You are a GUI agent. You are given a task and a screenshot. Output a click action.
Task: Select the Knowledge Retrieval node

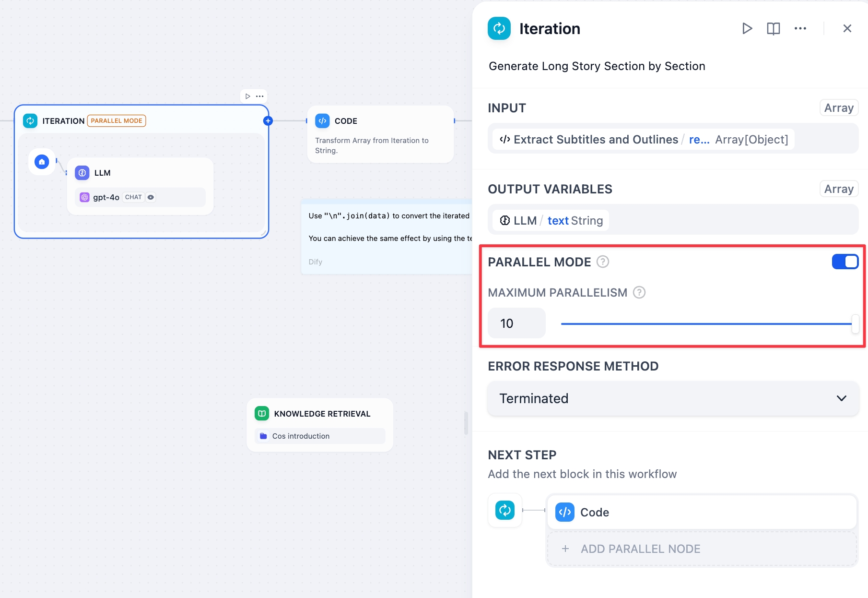(x=320, y=414)
